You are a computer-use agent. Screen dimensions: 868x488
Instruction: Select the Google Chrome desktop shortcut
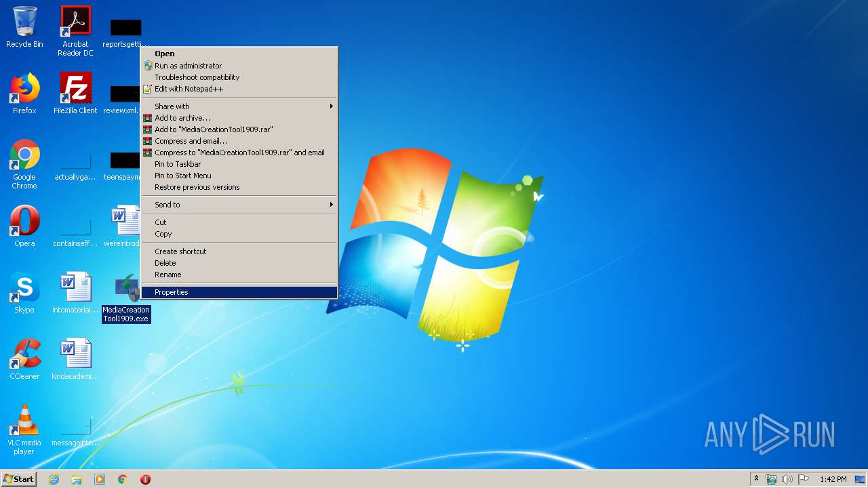pyautogui.click(x=24, y=164)
